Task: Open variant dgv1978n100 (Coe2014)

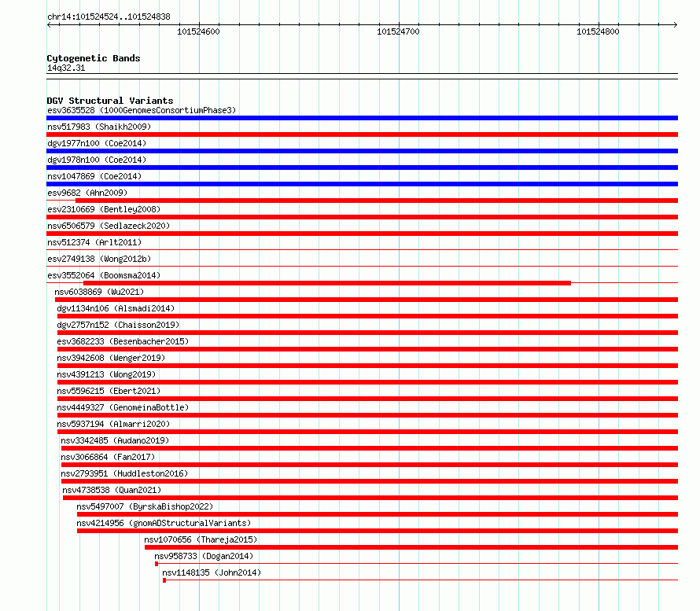Action: (x=97, y=160)
